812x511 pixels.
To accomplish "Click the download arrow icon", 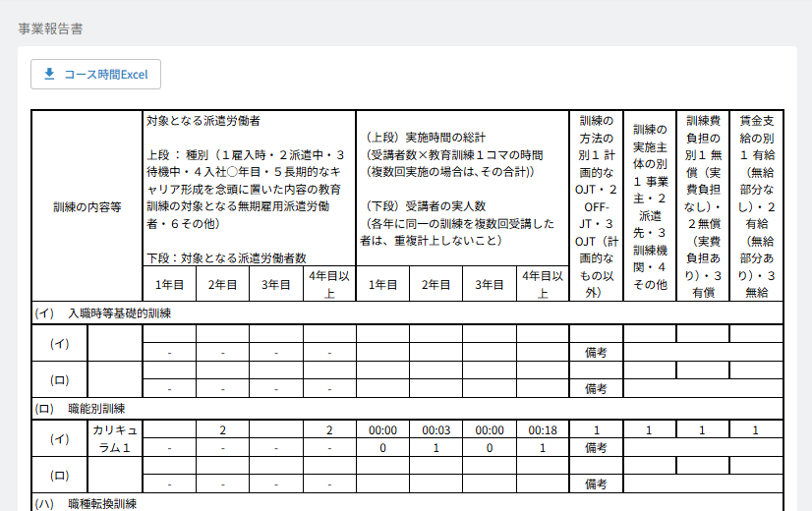I will pos(49,74).
